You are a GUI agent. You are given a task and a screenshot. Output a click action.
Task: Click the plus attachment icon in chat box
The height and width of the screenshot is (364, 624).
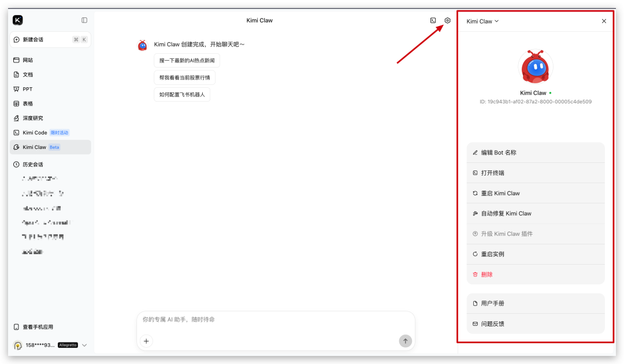(x=146, y=341)
